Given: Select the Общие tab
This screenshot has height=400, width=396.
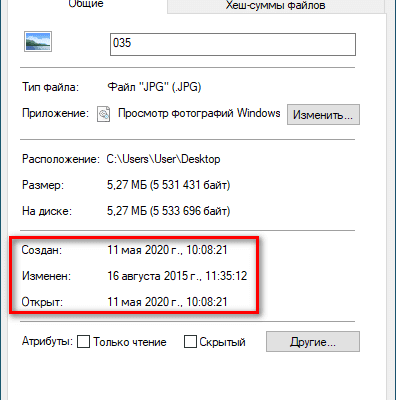Looking at the screenshot, I should pyautogui.click(x=86, y=5).
